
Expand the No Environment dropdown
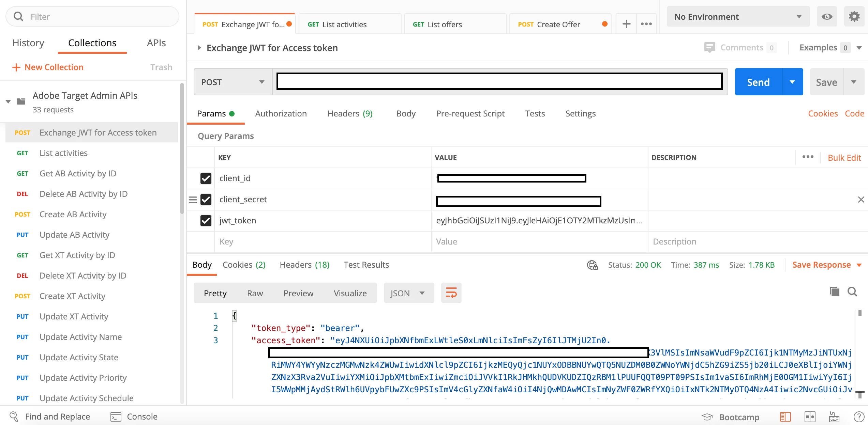[738, 17]
